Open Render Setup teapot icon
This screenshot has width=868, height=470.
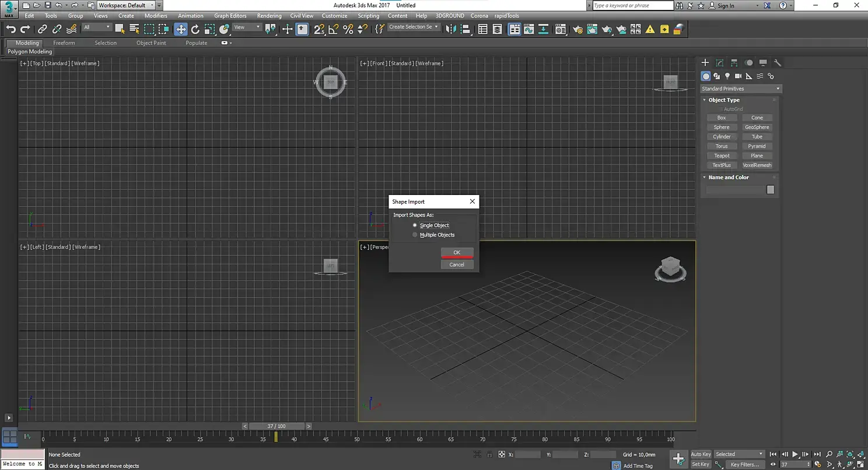coord(578,29)
